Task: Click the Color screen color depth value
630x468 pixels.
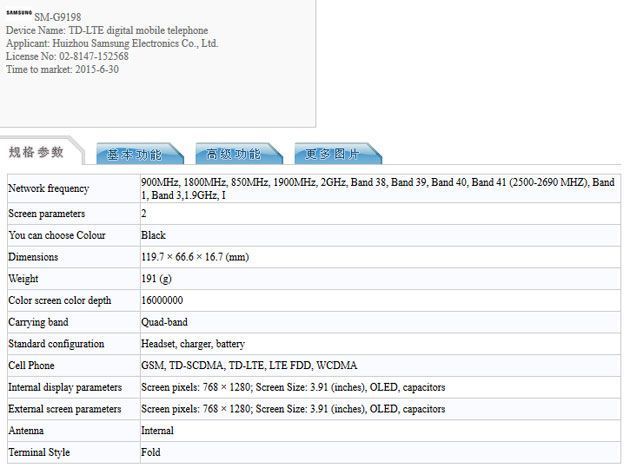Action: tap(162, 301)
